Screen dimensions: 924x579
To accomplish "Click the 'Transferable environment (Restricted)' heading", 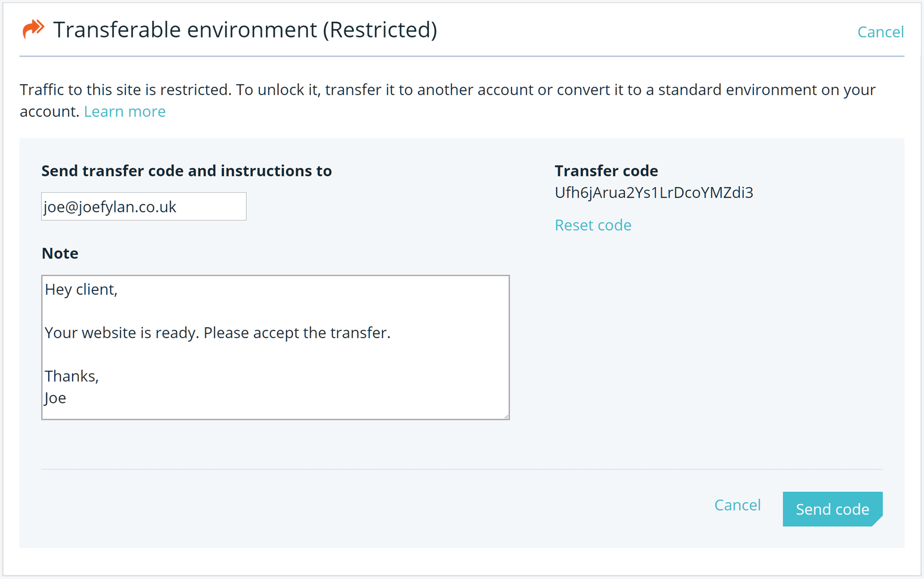I will [245, 30].
